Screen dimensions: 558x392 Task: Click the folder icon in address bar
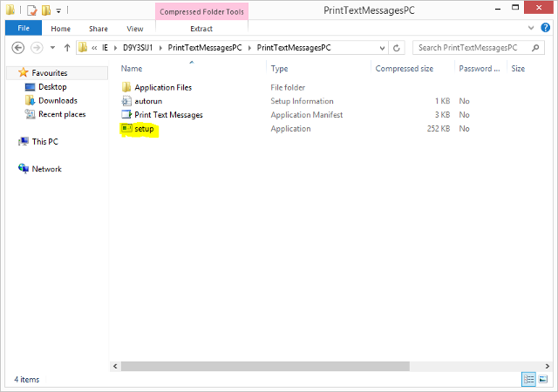point(83,47)
